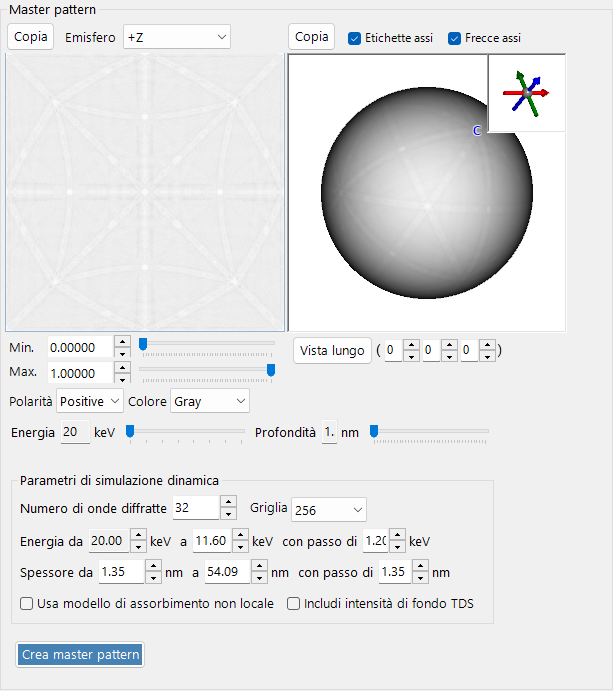Click the axis orientation arrows gizmo
This screenshot has height=691, width=613.
[x=527, y=93]
